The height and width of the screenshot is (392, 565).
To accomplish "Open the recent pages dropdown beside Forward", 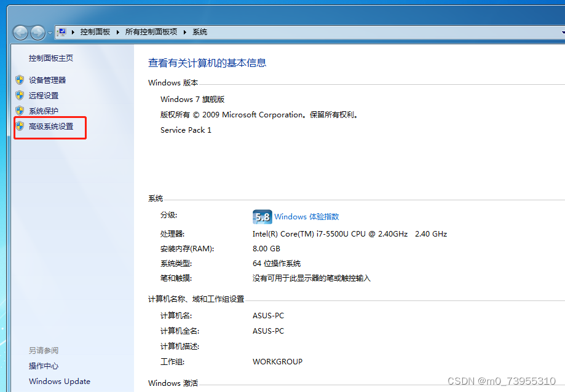I will point(50,33).
